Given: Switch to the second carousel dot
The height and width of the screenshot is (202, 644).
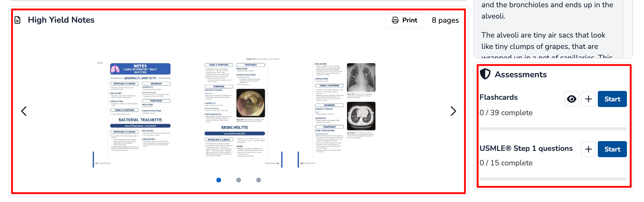Looking at the screenshot, I should [238, 180].
